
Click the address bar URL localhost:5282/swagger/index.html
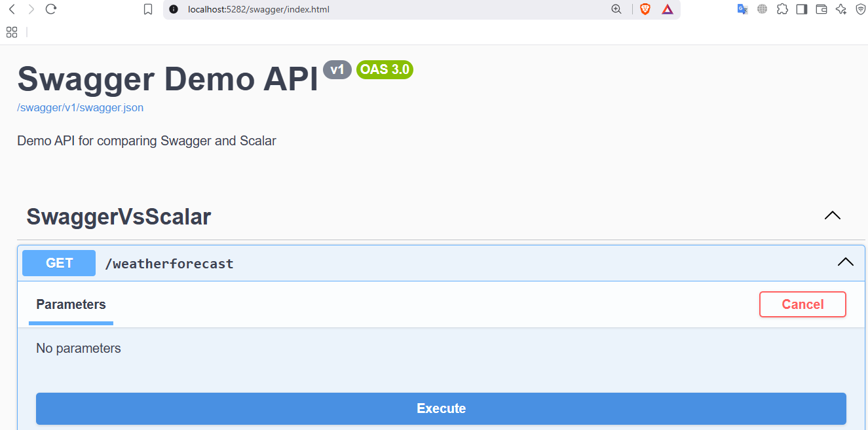tap(258, 9)
